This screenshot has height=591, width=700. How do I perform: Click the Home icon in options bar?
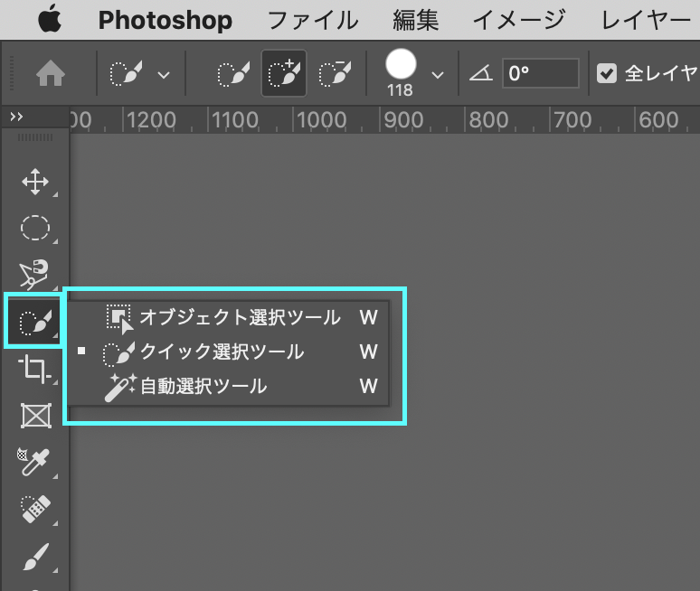[x=51, y=73]
